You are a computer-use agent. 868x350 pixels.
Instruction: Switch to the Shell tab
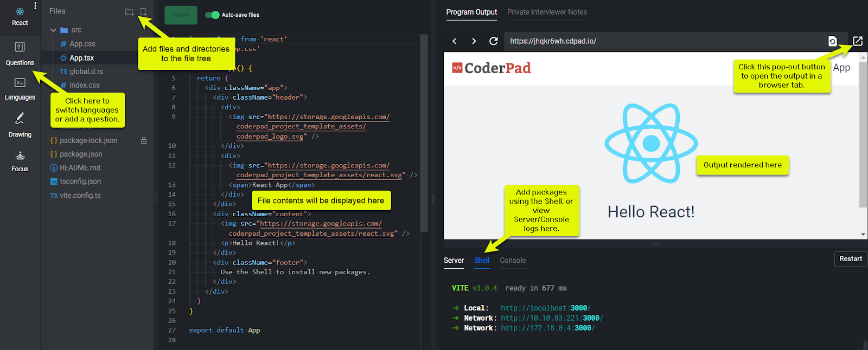coord(481,261)
